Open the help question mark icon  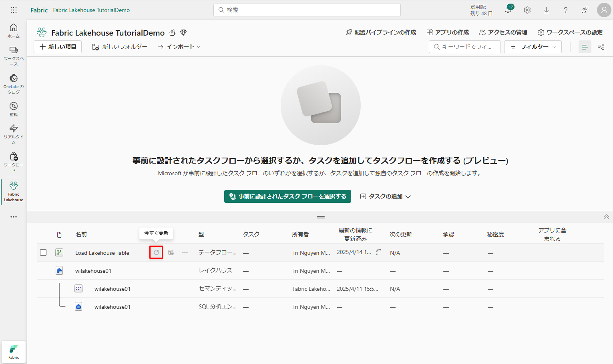[566, 10]
